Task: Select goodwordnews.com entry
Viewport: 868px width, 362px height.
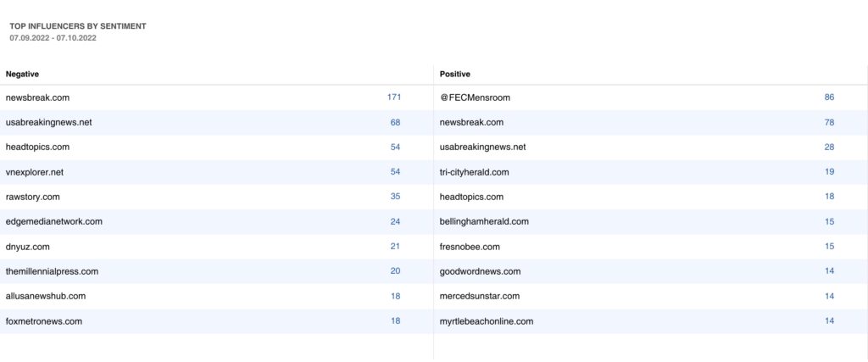Action: pyautogui.click(x=481, y=271)
